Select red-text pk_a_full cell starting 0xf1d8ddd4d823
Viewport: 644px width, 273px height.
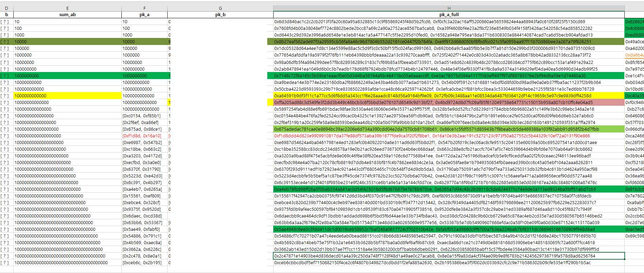449,136
